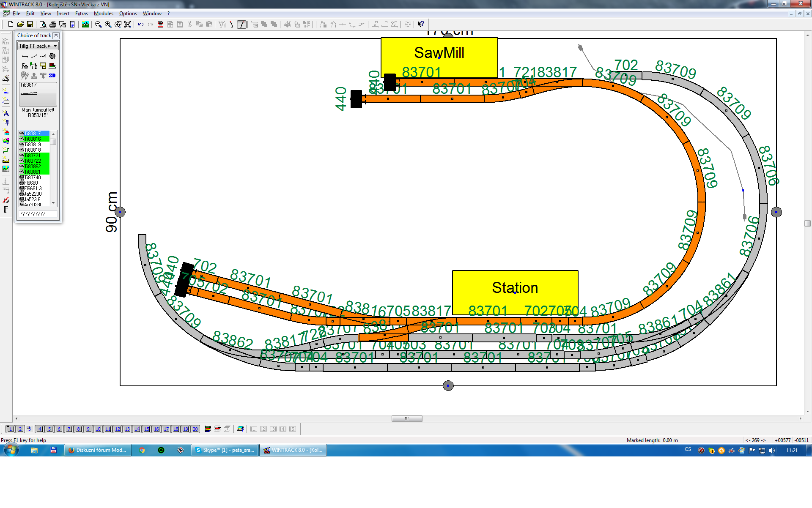
Task: Click the text tool letter A icon
Action: click(6, 113)
